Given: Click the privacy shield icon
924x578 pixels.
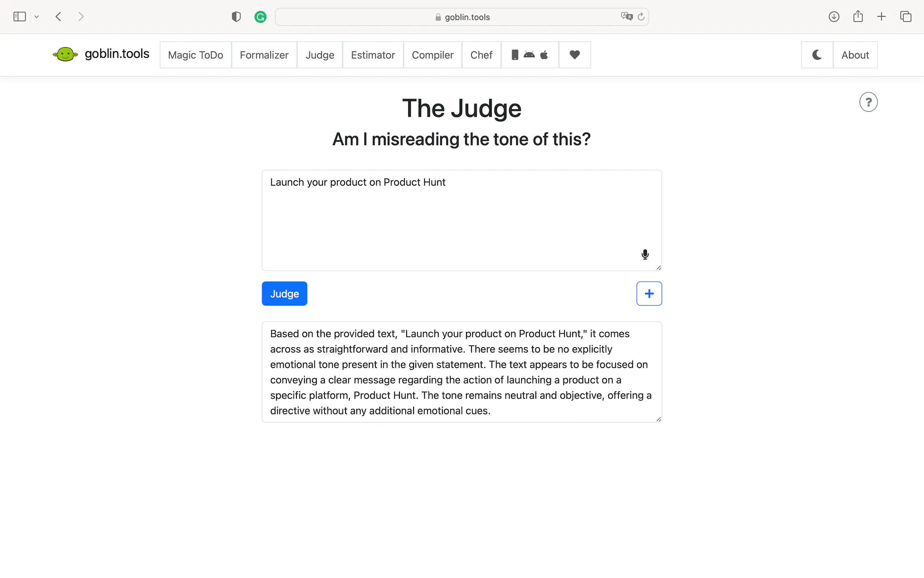Looking at the screenshot, I should pyautogui.click(x=236, y=17).
